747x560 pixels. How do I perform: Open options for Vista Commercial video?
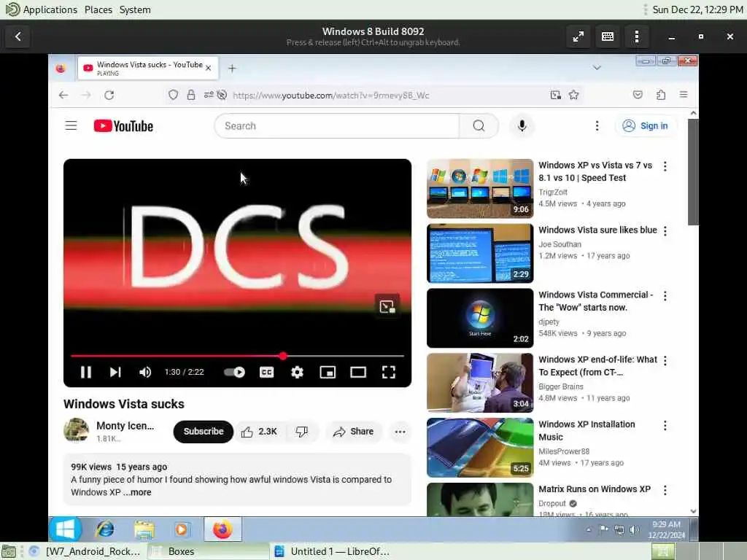(665, 296)
